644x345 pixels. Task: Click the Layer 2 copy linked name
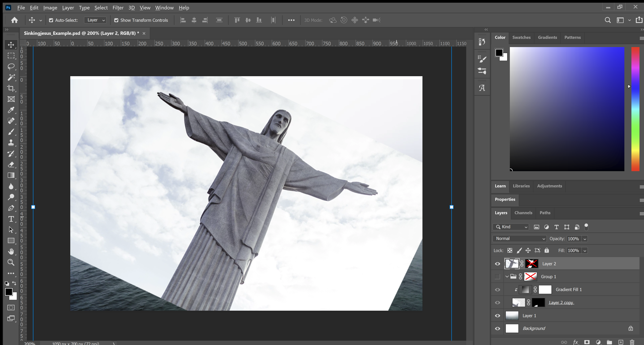[561, 303]
